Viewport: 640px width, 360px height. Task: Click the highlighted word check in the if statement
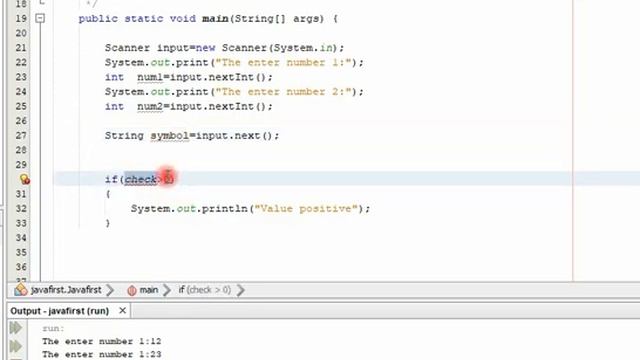point(140,179)
